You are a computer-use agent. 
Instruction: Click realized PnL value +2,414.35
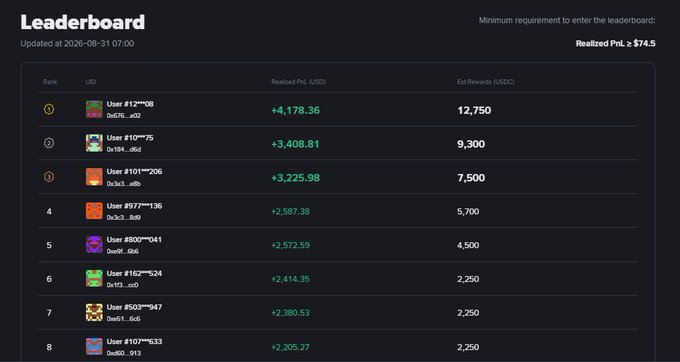(291, 279)
